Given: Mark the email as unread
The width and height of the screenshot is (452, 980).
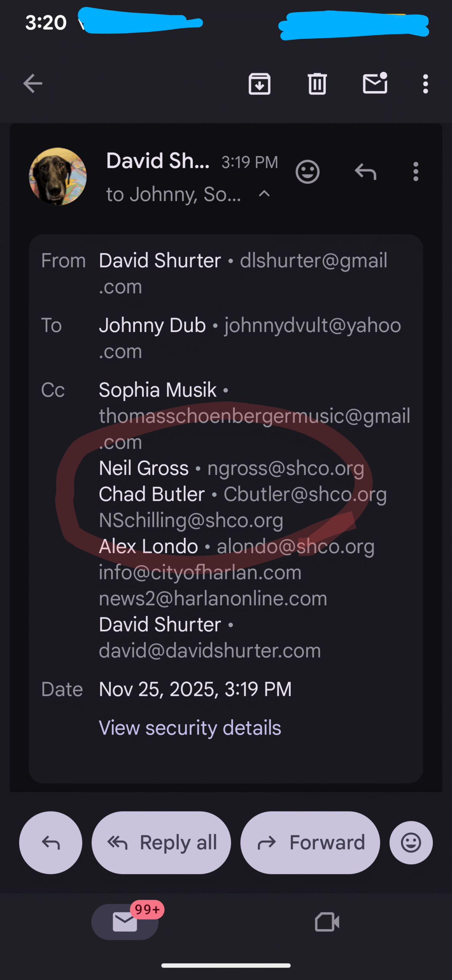Looking at the screenshot, I should coord(375,83).
